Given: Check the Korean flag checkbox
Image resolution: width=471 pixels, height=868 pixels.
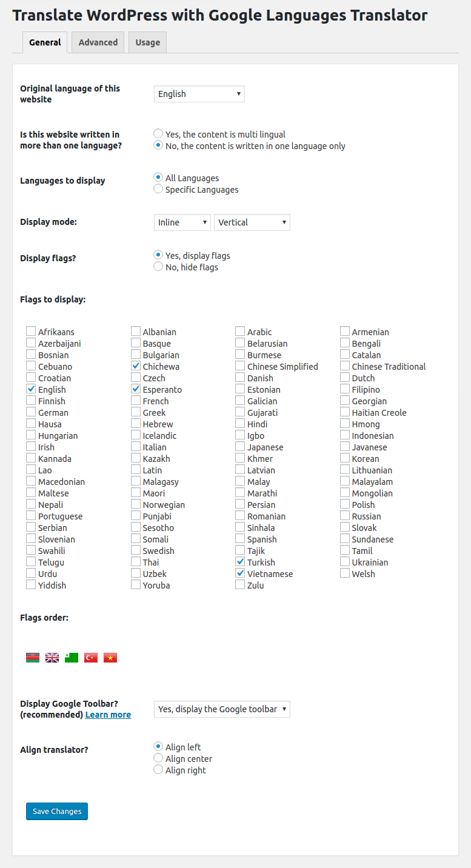Looking at the screenshot, I should 345,458.
